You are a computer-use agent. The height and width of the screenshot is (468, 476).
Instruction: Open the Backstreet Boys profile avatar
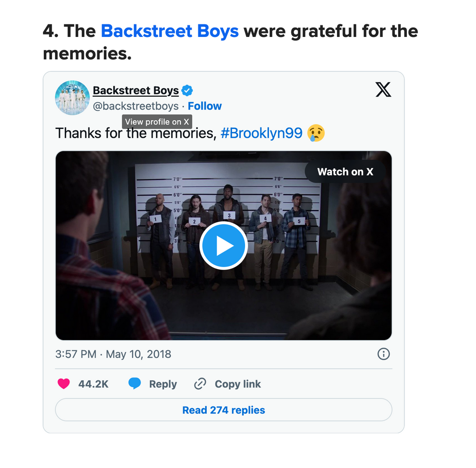point(72,98)
